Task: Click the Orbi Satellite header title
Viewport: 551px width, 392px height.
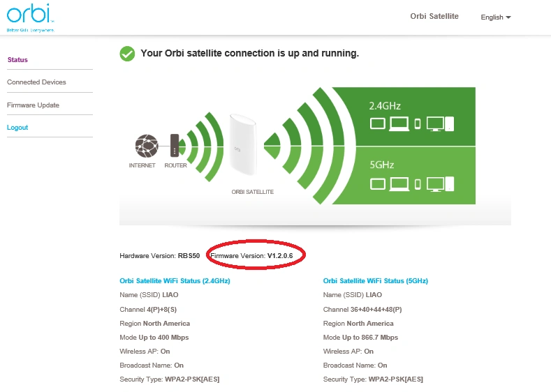Action: [434, 16]
